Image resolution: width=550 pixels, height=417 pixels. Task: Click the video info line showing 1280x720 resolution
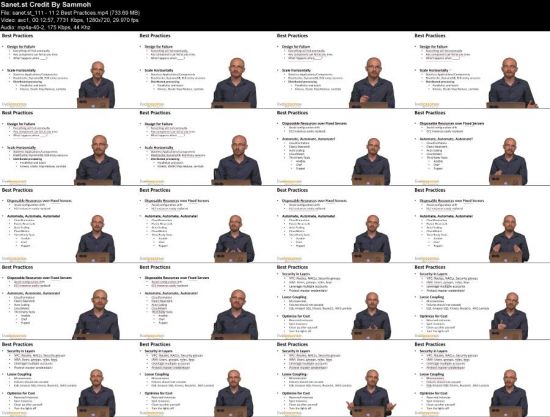pos(70,20)
